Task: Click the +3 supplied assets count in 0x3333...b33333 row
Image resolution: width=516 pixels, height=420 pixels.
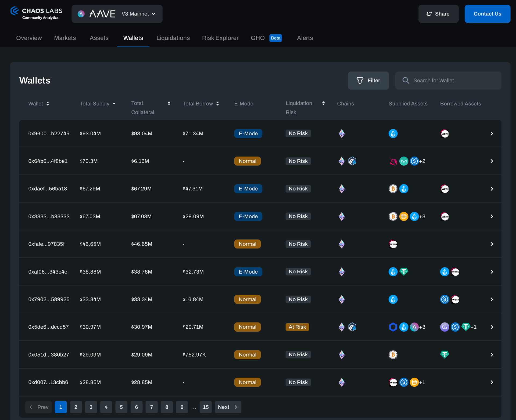Action: click(x=422, y=216)
